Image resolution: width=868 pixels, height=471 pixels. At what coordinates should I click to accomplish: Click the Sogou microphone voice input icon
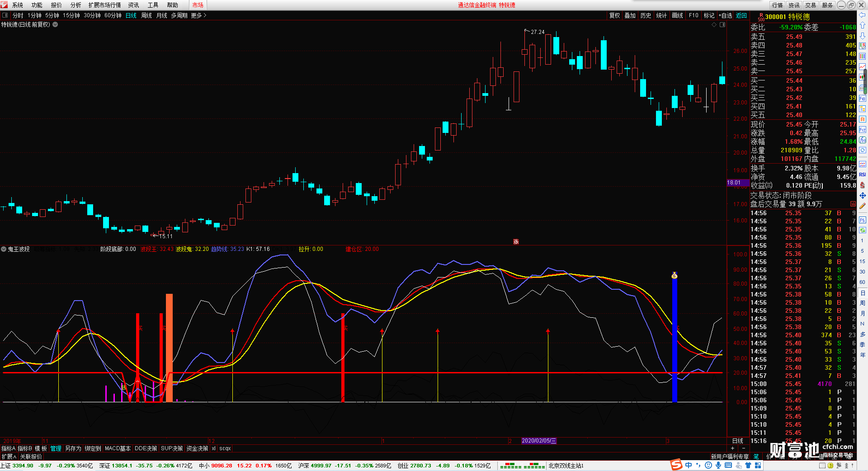coord(718,465)
